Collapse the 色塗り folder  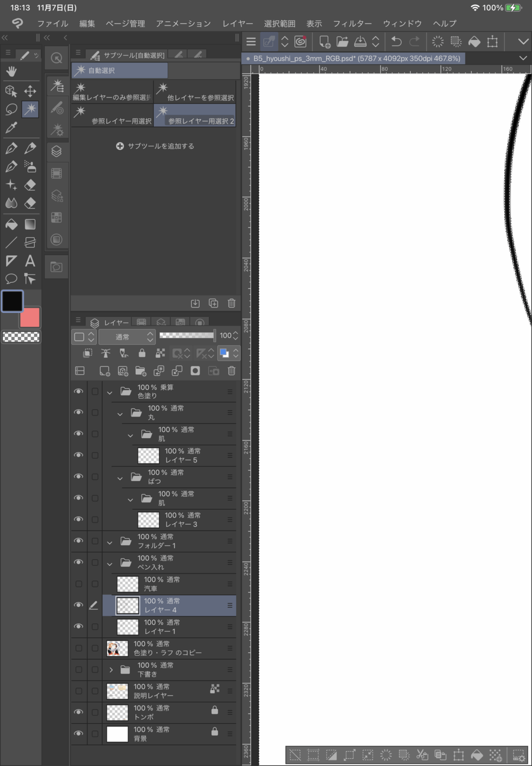pyautogui.click(x=110, y=392)
